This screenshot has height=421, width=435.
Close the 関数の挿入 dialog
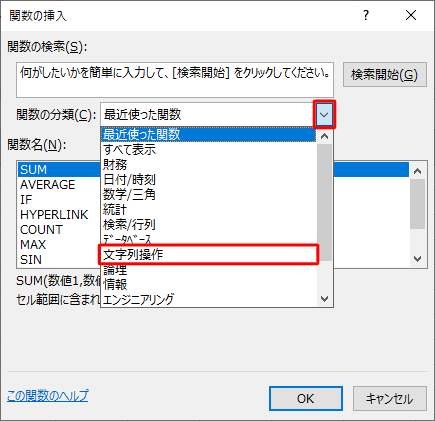tap(411, 15)
